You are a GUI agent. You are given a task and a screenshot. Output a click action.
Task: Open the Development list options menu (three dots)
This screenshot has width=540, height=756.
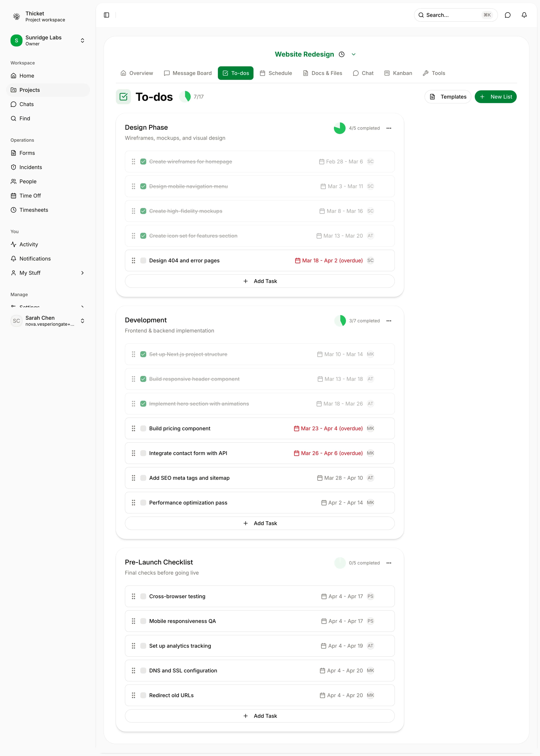click(x=389, y=321)
